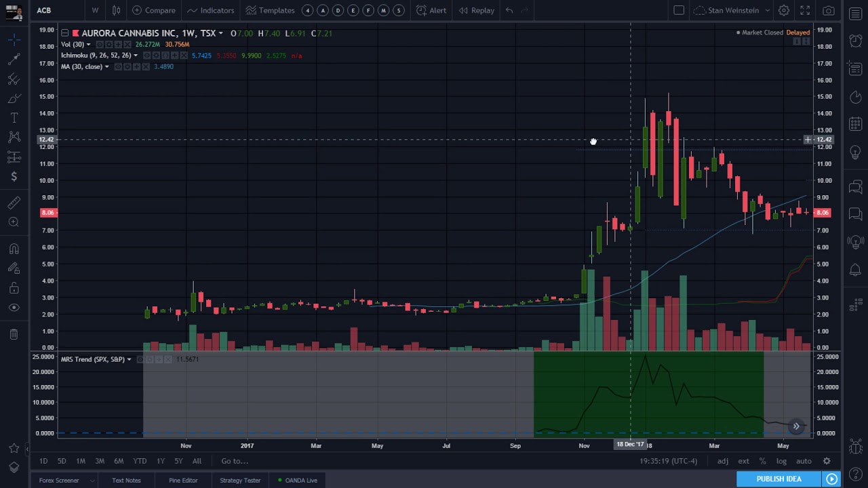Viewport: 868px width, 488px height.
Task: Hide the MA (30, close) indicator
Action: 118,66
